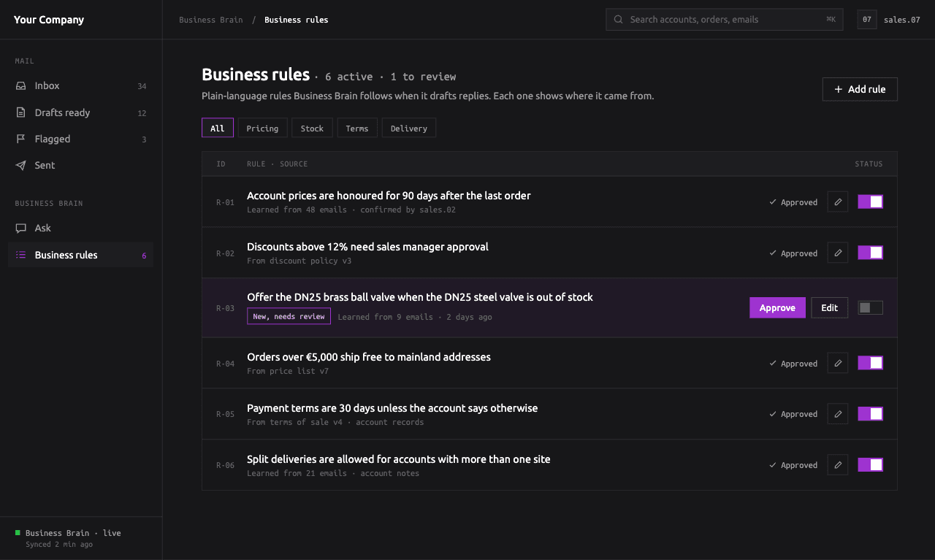
Task: Click pencil icon for rule R-04
Action: [838, 364]
